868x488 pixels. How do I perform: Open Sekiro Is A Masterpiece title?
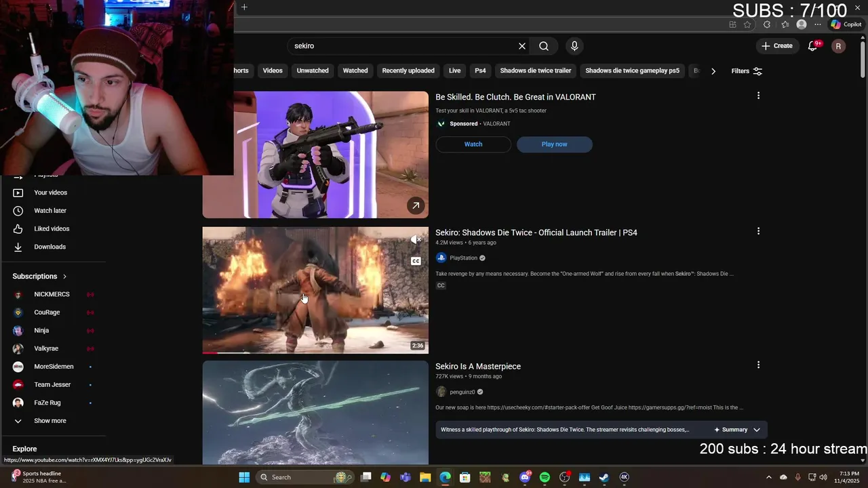[x=478, y=367]
